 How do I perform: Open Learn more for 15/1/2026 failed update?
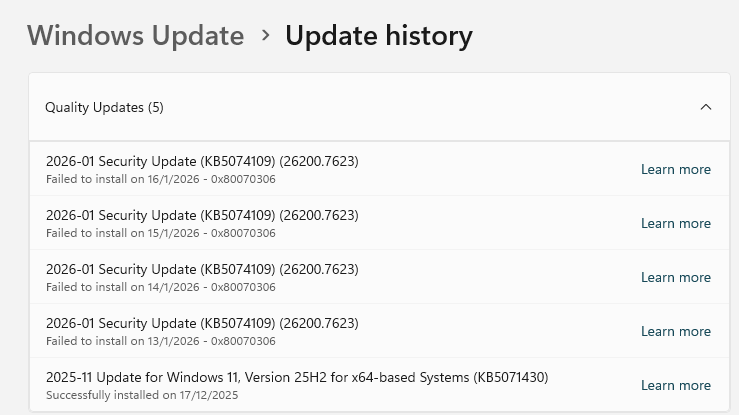[675, 223]
